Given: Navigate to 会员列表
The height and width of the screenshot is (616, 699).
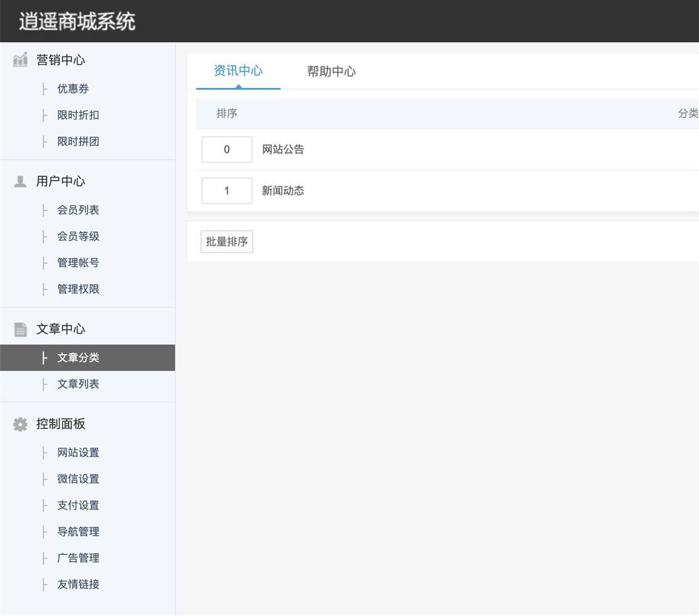Looking at the screenshot, I should click(78, 210).
